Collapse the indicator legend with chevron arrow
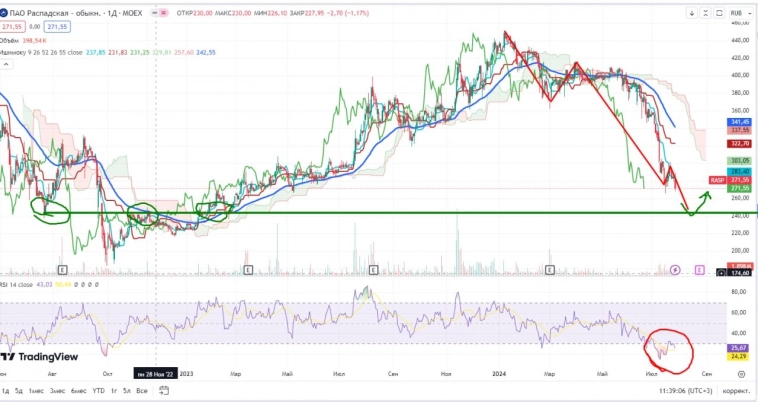 coord(6,64)
